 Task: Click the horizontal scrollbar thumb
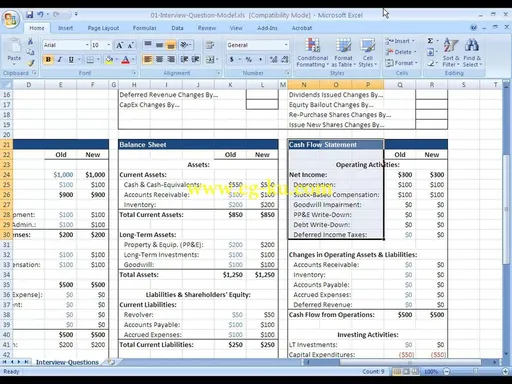point(410,362)
